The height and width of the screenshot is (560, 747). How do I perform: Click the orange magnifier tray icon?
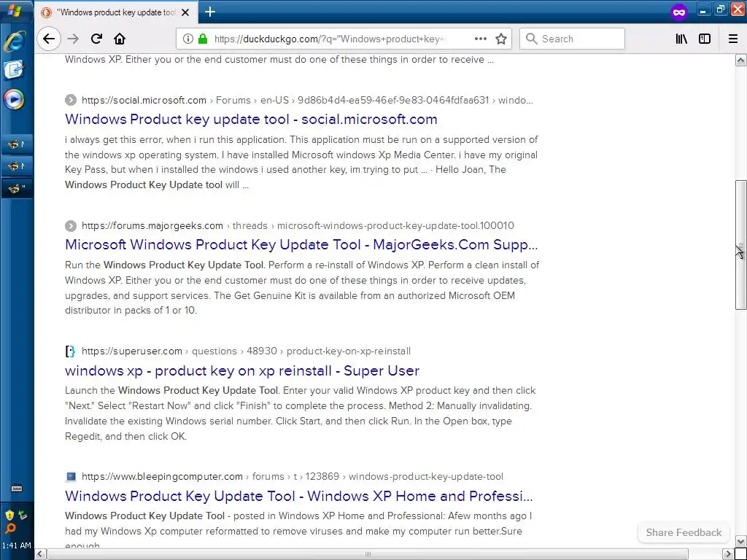coord(9,528)
